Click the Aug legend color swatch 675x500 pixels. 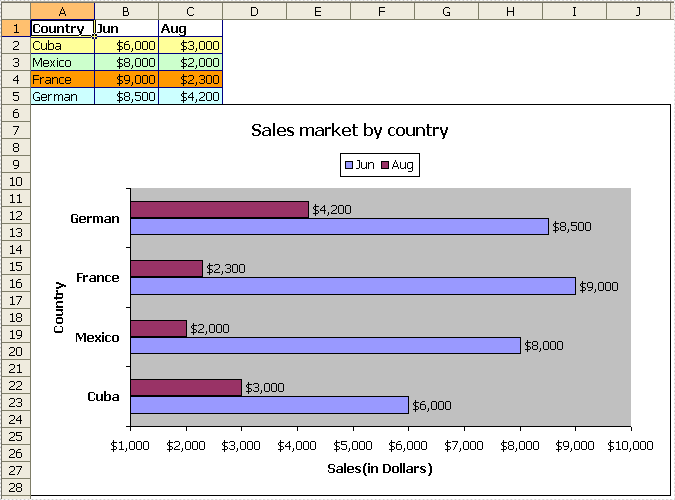click(385, 165)
